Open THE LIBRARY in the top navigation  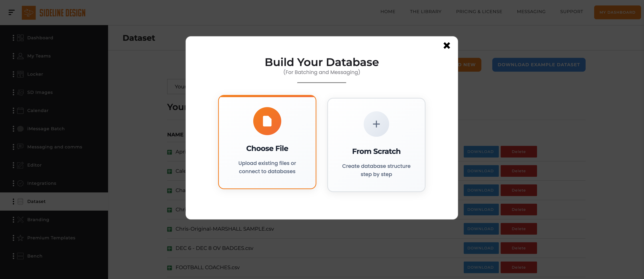[x=426, y=12]
